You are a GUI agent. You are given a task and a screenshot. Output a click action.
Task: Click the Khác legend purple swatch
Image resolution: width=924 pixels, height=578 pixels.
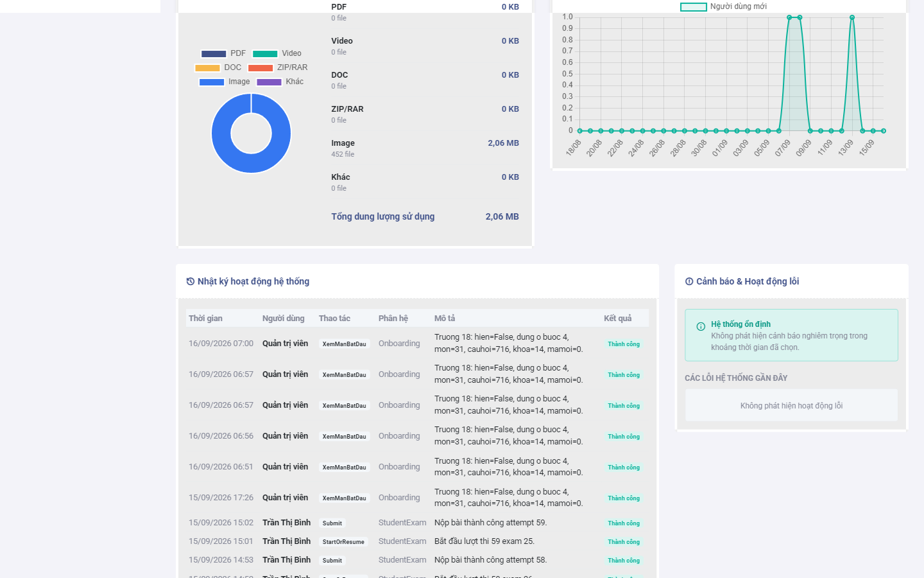pyautogui.click(x=269, y=82)
